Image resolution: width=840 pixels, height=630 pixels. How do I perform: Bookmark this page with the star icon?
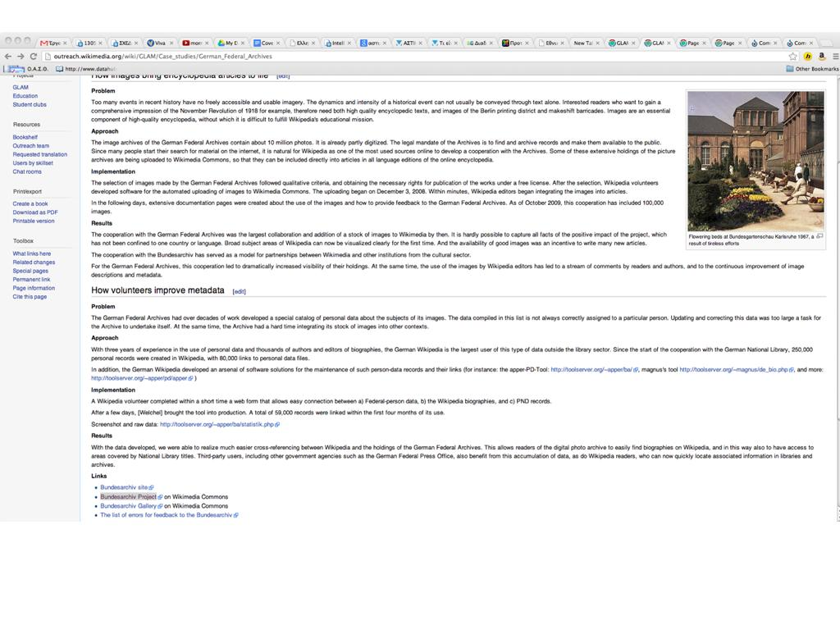(x=793, y=57)
